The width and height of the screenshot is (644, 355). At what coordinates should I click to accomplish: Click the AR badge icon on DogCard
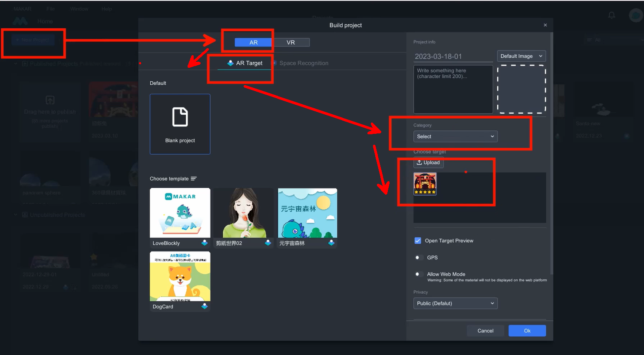point(205,306)
